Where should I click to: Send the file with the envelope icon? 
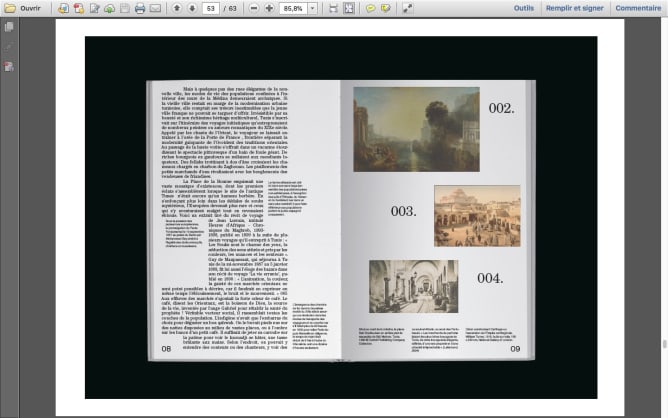tap(155, 8)
